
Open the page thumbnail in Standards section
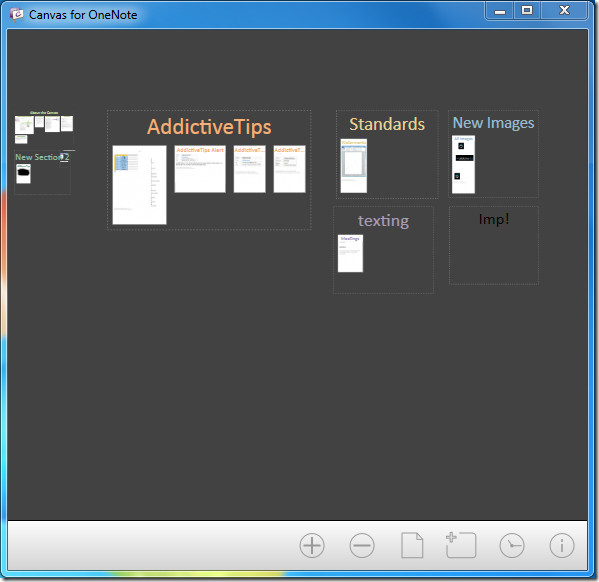pyautogui.click(x=354, y=166)
